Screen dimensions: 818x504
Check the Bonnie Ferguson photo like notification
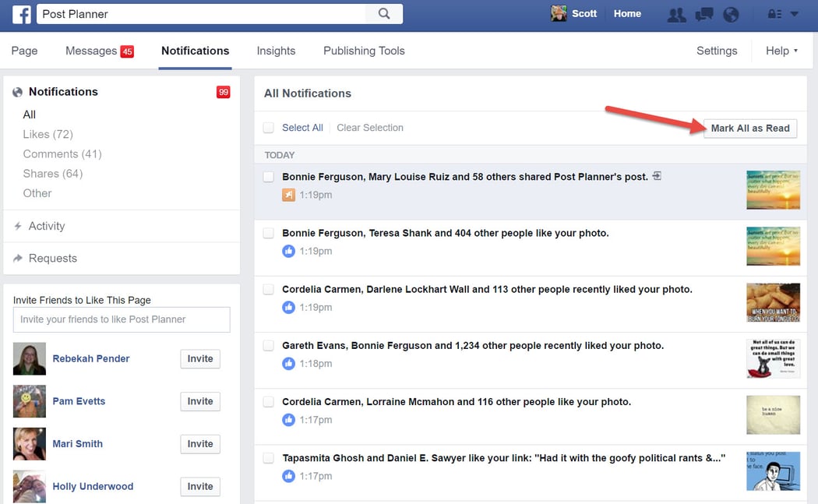(268, 233)
